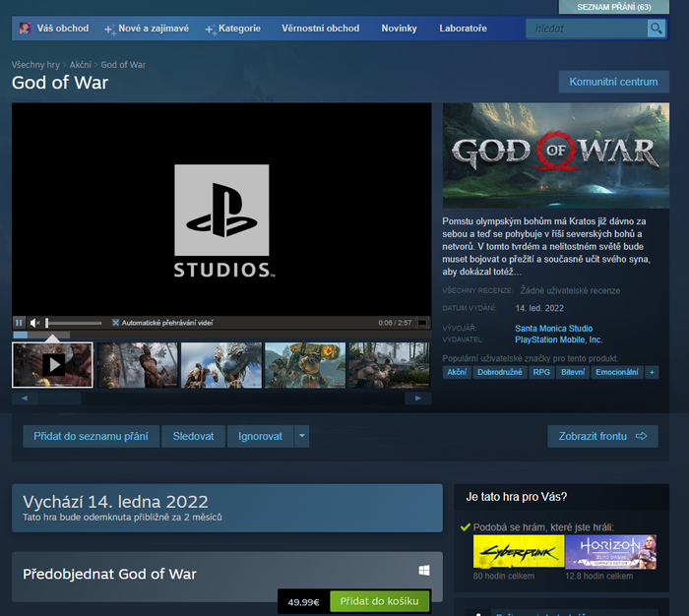The height and width of the screenshot is (616, 689).
Task: Click Zobrazit frontu button
Action: tap(602, 436)
